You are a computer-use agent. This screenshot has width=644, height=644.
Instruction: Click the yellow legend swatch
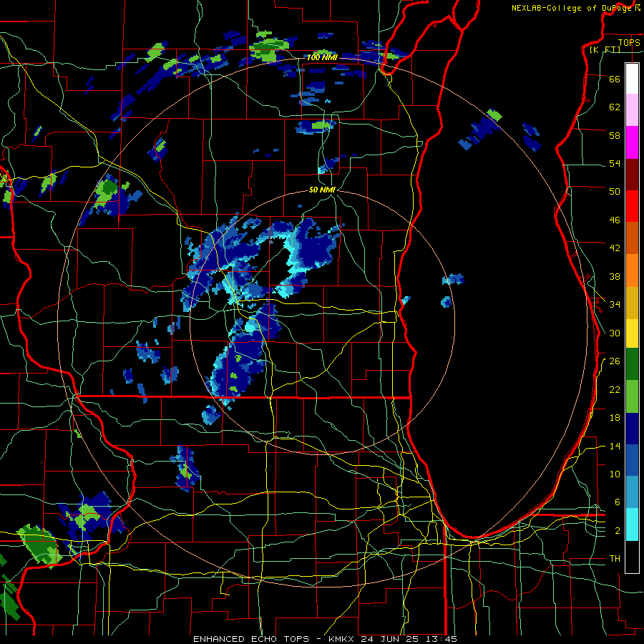(632, 333)
